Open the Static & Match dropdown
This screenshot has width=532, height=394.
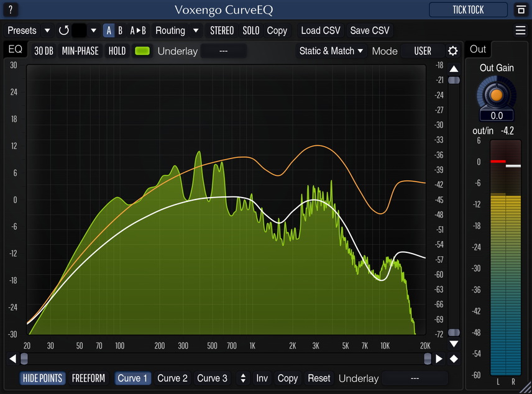pos(331,51)
